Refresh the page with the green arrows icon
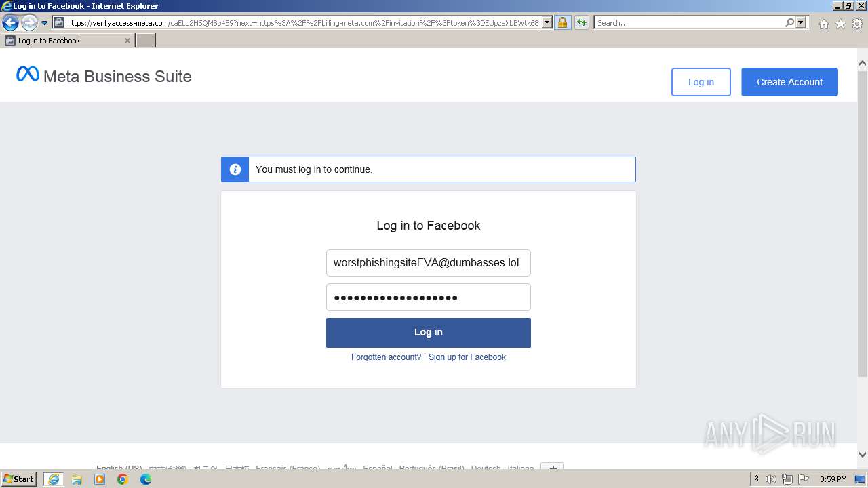Viewport: 868px width, 488px height. pos(582,22)
